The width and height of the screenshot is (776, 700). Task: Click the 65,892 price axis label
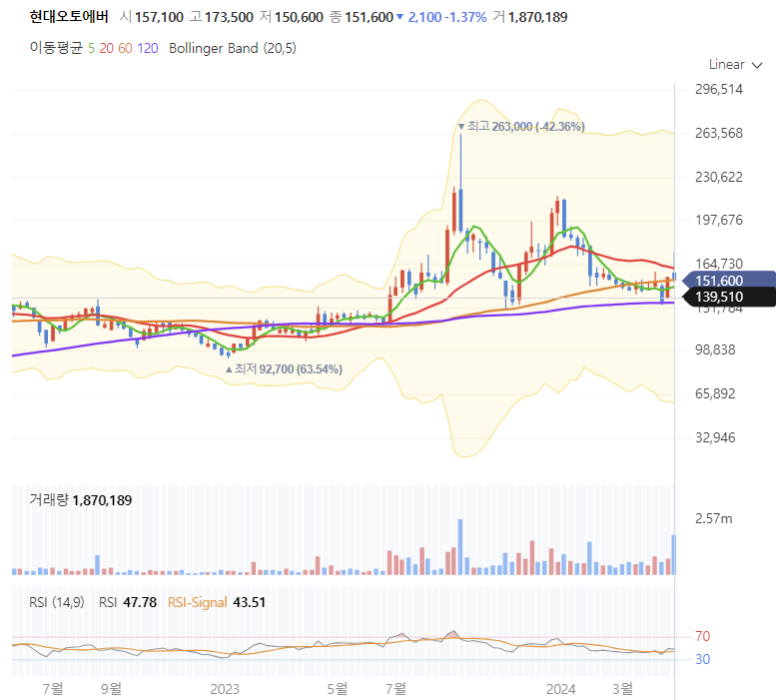715,393
